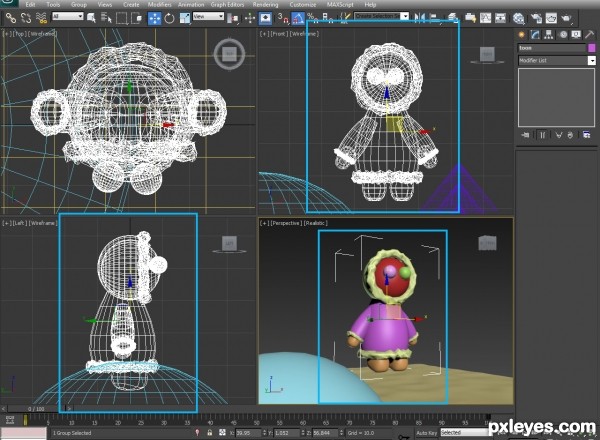Toggle the Angle Snap button

coord(298,18)
